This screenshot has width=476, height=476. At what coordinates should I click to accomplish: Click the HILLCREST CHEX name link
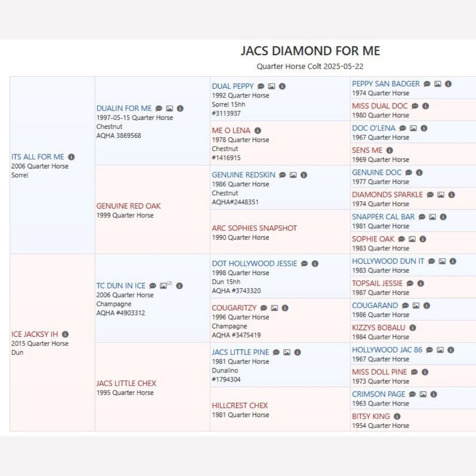240,405
